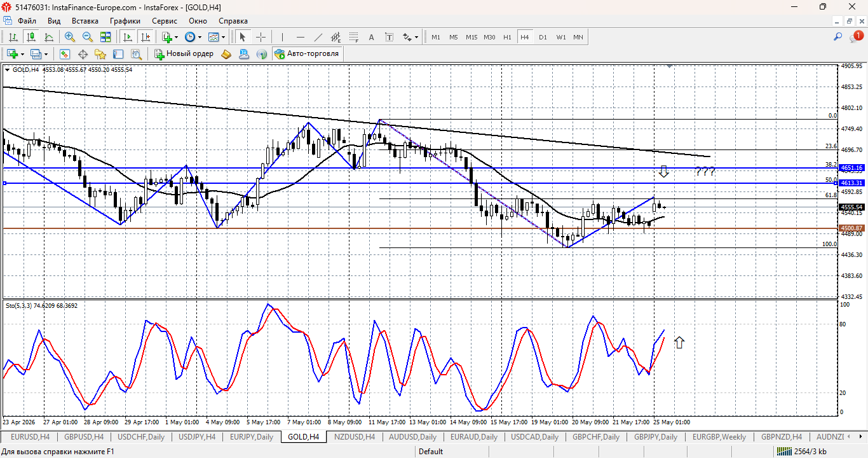Screen dimensions: 868x458
Task: Open the virtual hosting cloud icon
Action: click(x=244, y=54)
